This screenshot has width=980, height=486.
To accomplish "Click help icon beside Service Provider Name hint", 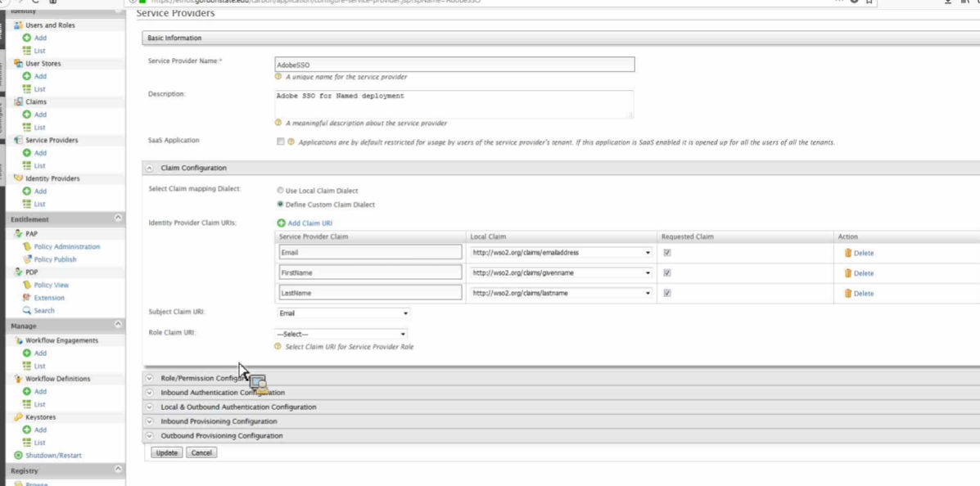I will click(x=278, y=77).
